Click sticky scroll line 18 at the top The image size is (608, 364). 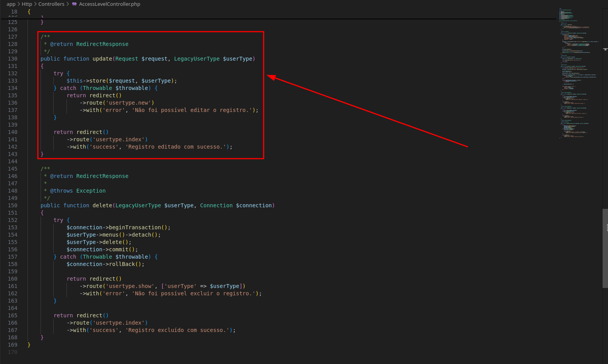278,12
